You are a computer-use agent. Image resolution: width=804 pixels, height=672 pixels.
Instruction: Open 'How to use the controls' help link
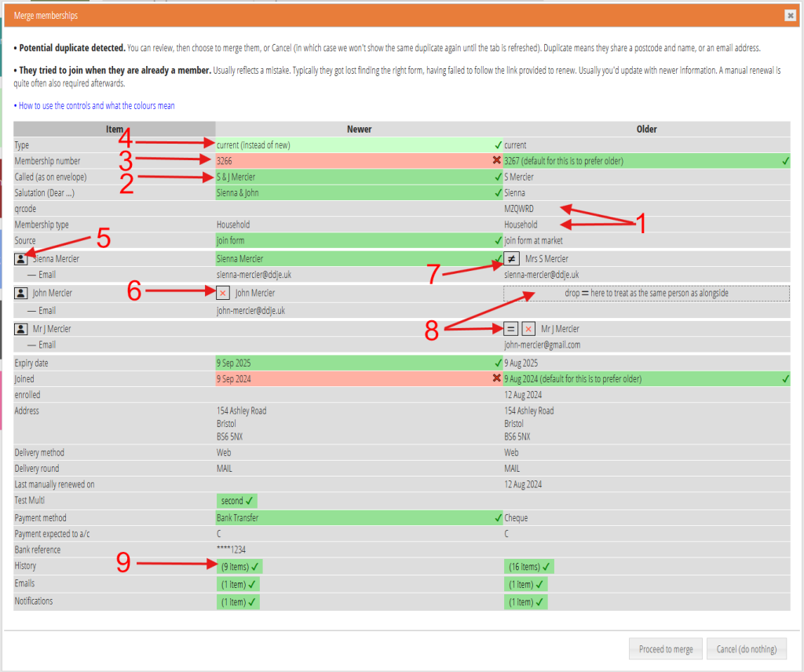click(x=94, y=106)
